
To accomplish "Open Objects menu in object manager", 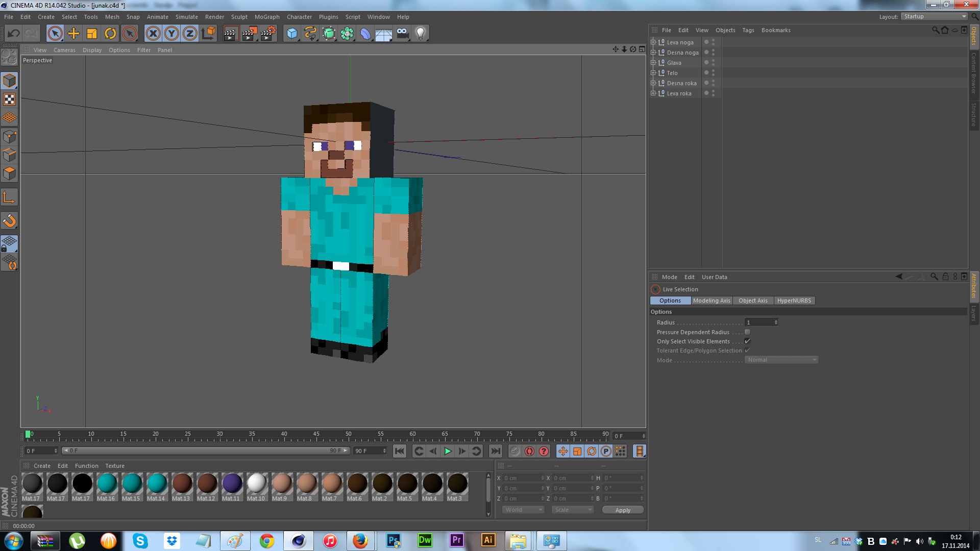I will pos(725,30).
